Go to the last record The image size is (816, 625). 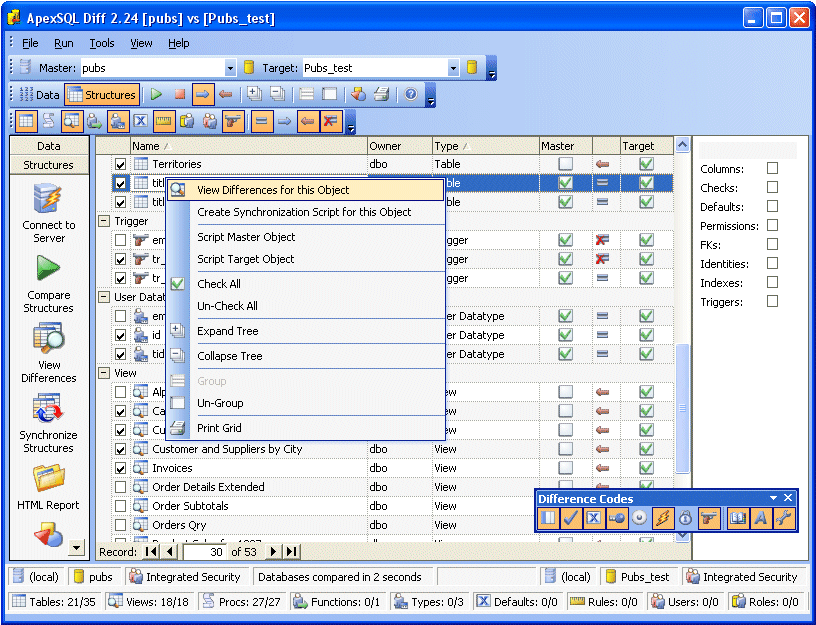pos(292,552)
